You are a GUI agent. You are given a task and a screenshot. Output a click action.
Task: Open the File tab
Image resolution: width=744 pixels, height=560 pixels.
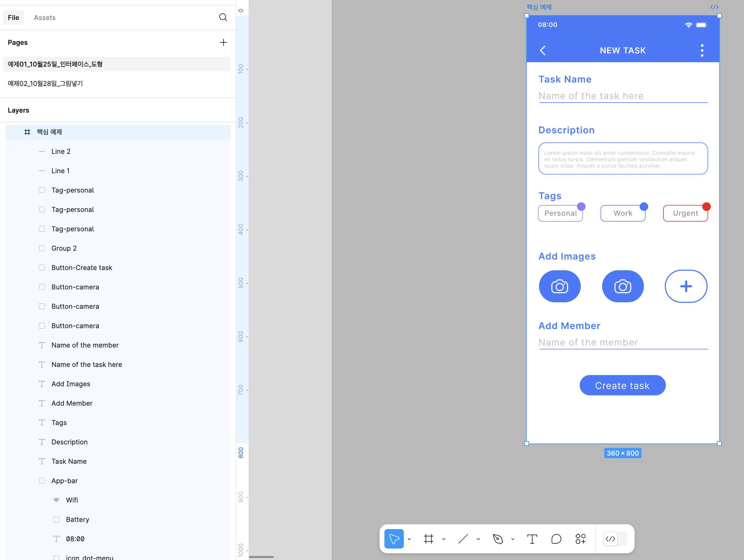coord(13,18)
